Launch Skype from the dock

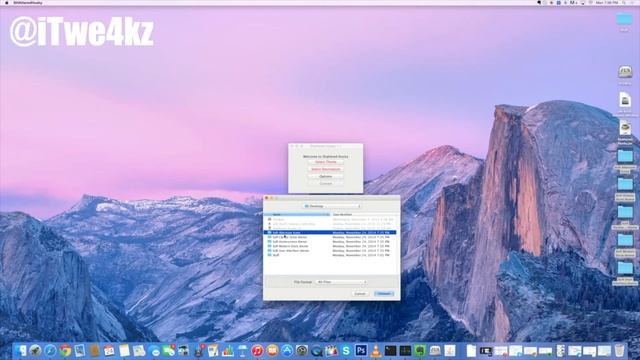click(x=346, y=350)
